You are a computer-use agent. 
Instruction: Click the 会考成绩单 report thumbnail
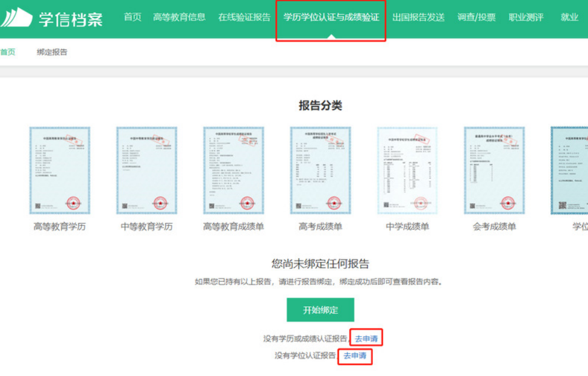494,171
